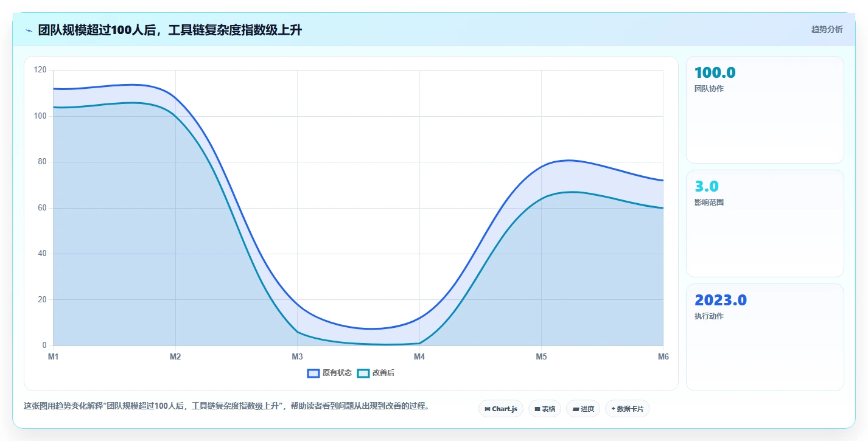The height and width of the screenshot is (441, 868).
Task: Toggle the 改善后 legend series
Action: click(x=376, y=373)
